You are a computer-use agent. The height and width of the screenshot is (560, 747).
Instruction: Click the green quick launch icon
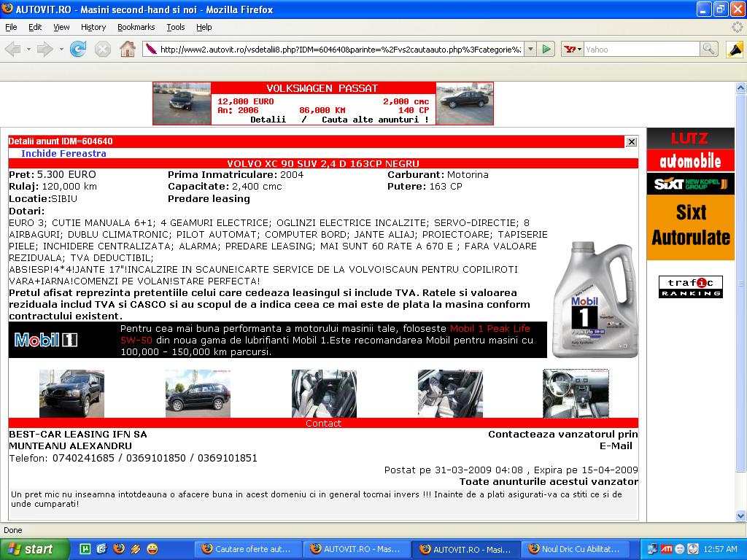point(85,549)
